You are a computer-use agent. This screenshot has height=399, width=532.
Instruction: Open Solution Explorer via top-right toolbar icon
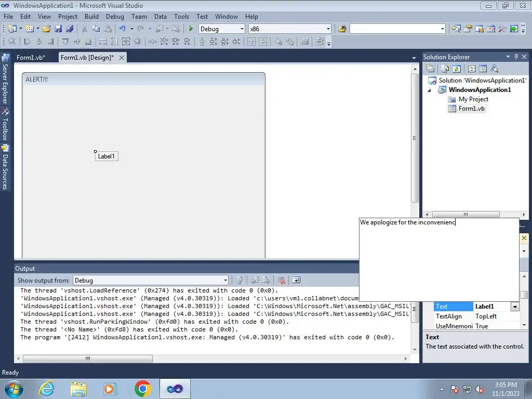pyautogui.click(x=456, y=29)
